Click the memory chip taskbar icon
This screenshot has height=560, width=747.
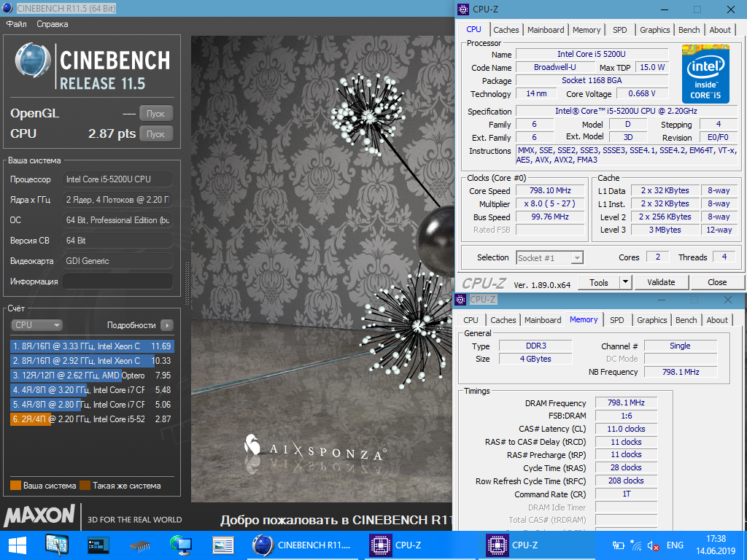tap(139, 545)
